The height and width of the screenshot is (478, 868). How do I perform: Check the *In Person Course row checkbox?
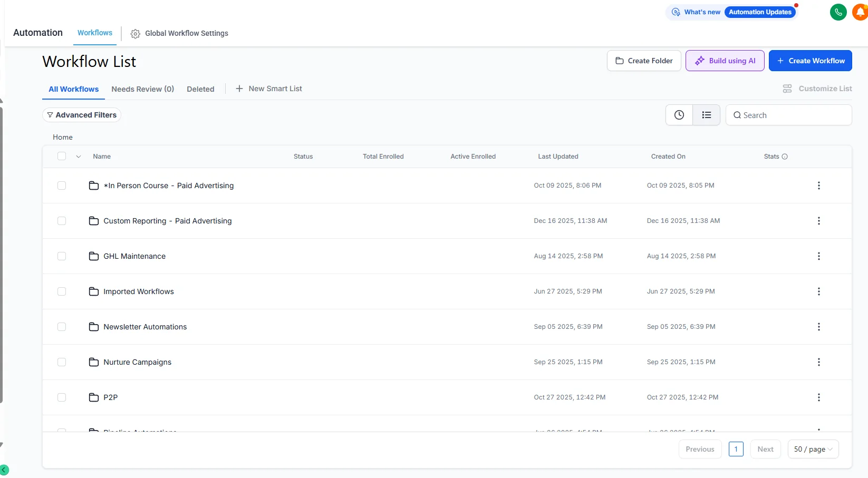tap(62, 186)
